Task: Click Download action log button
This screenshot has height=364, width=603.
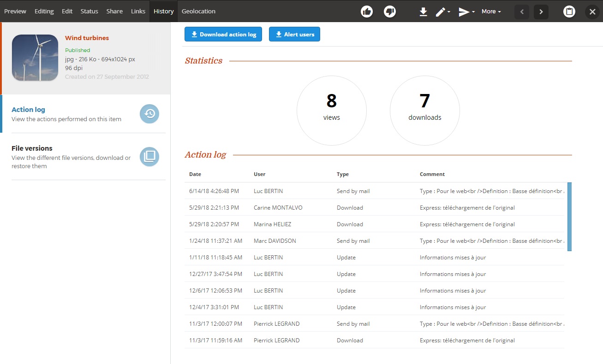Action: click(x=223, y=34)
